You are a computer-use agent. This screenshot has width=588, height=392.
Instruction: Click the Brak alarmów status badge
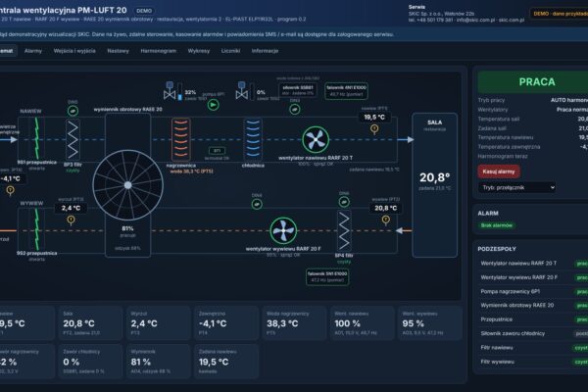pos(497,225)
